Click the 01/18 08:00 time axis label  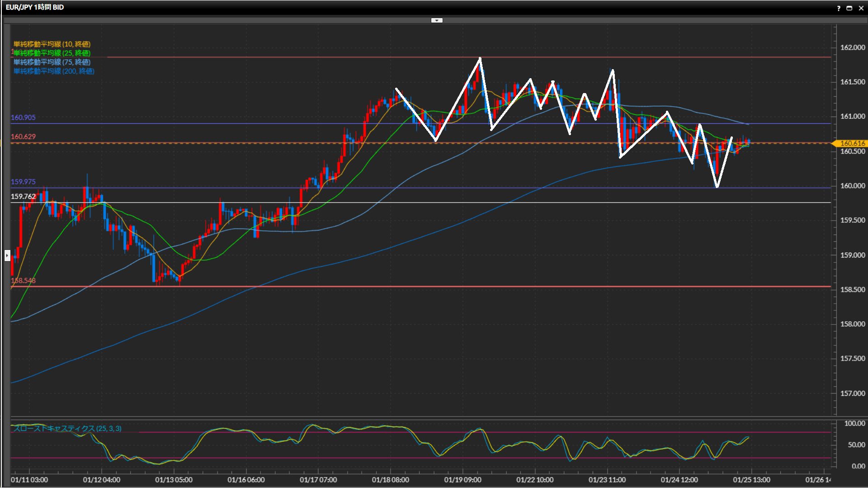pyautogui.click(x=390, y=480)
